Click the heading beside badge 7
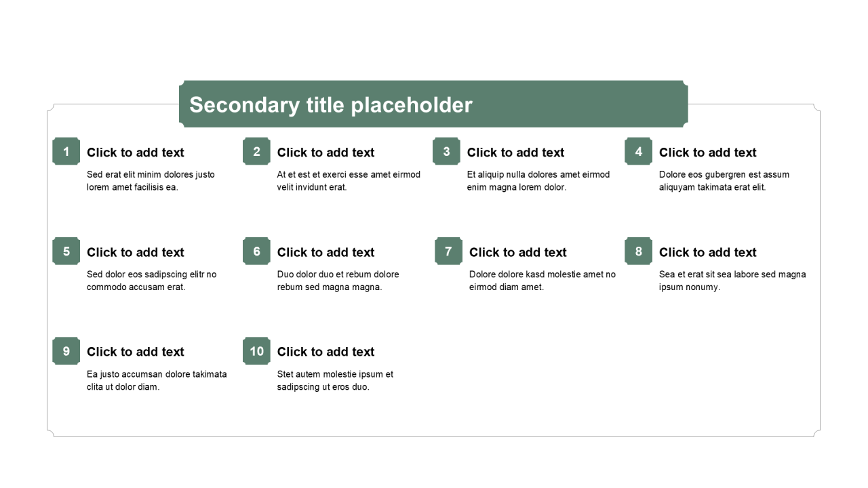Viewport: 868px width, 488px height. (x=517, y=252)
